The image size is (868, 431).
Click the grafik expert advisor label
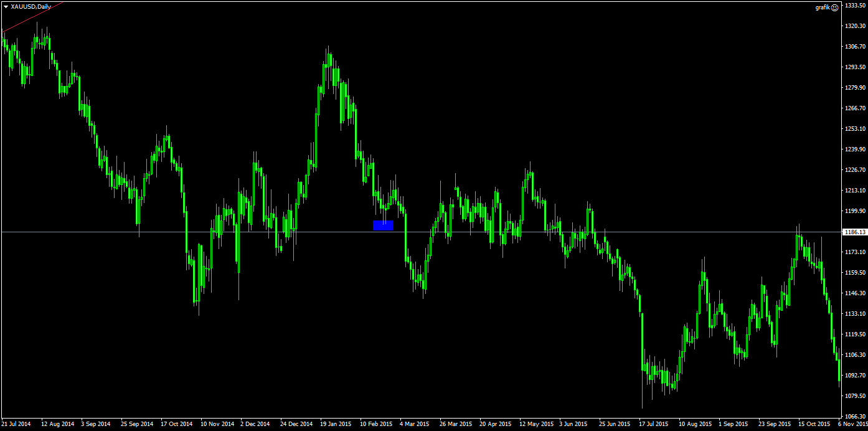click(823, 7)
